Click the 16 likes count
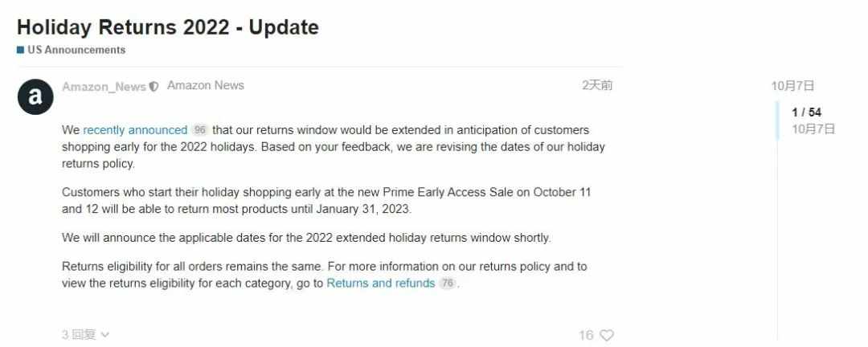This screenshot has width=868, height=347. tap(586, 335)
